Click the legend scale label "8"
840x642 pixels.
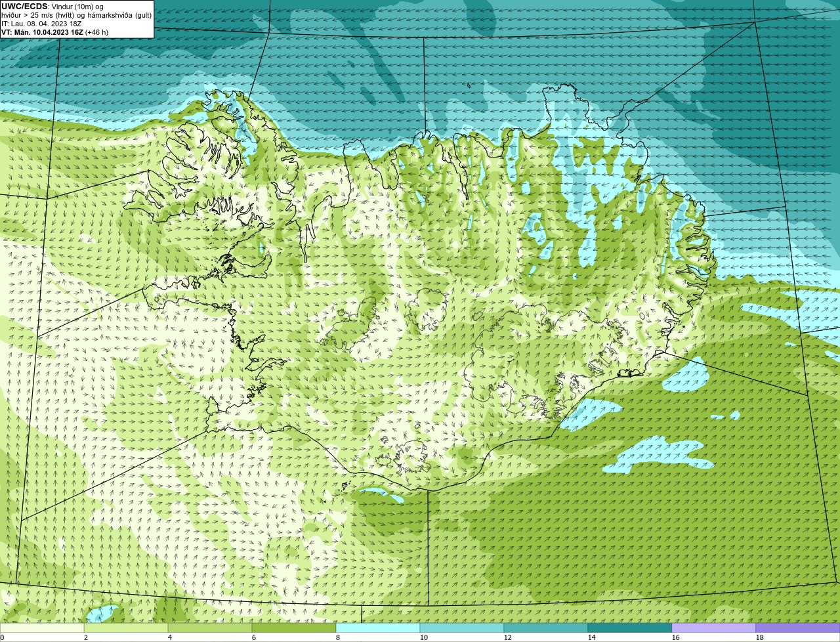338,637
